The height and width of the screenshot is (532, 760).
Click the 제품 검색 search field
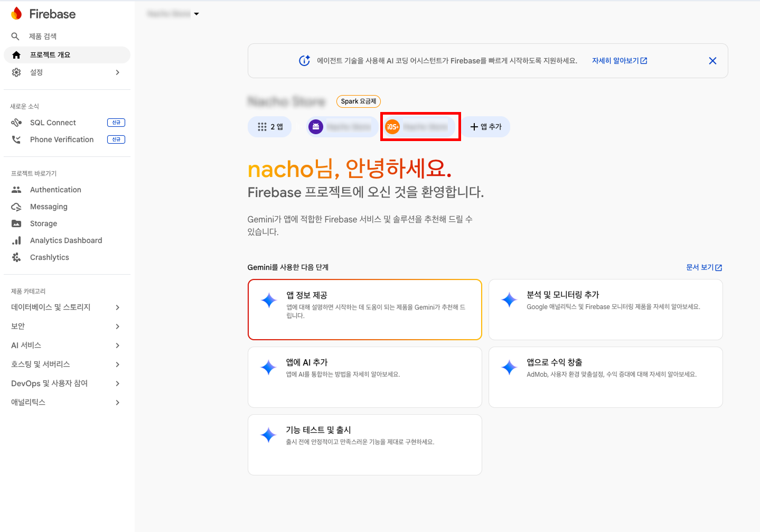67,36
